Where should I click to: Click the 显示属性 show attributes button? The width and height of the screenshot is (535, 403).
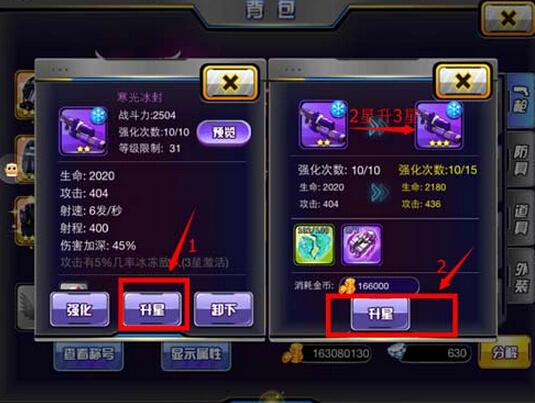coord(196,355)
